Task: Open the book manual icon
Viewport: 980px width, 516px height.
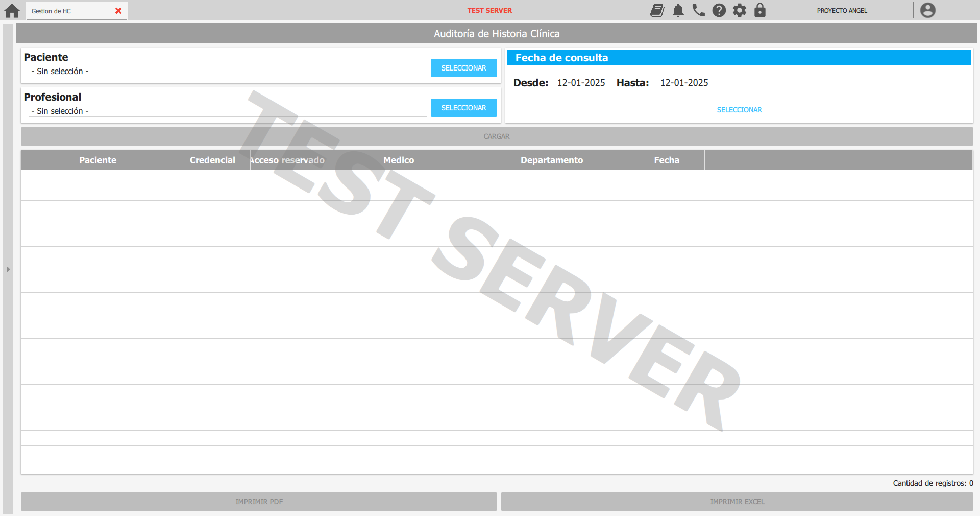Action: (657, 10)
